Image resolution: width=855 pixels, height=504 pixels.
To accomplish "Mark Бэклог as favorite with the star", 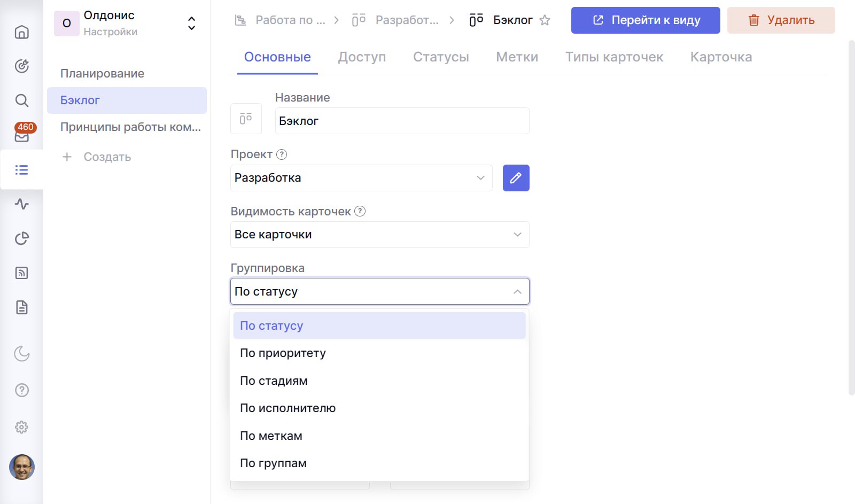I will (545, 20).
